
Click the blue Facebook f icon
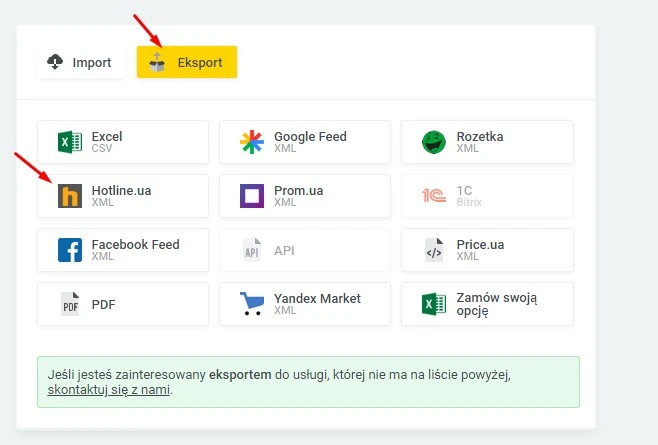(x=70, y=250)
